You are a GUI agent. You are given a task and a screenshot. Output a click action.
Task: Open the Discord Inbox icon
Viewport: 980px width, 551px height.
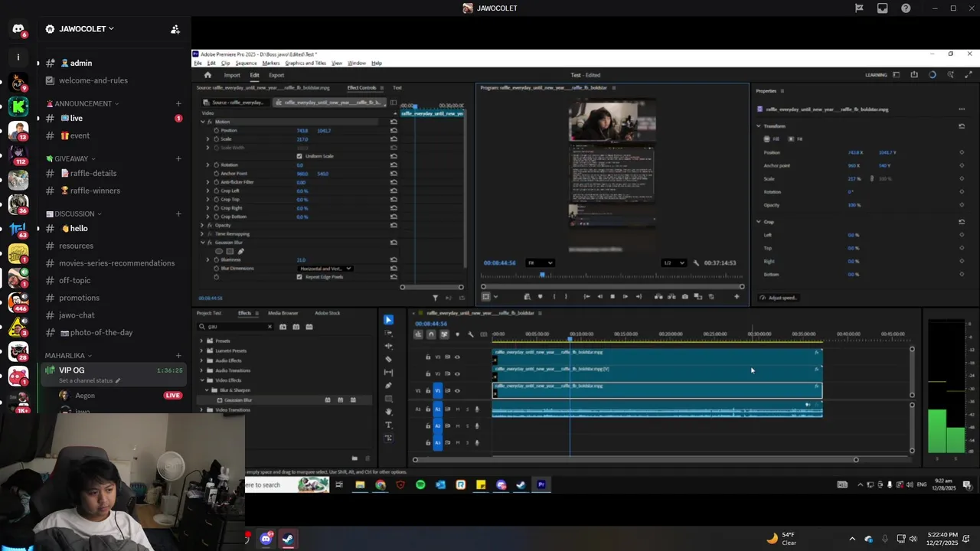click(x=883, y=8)
